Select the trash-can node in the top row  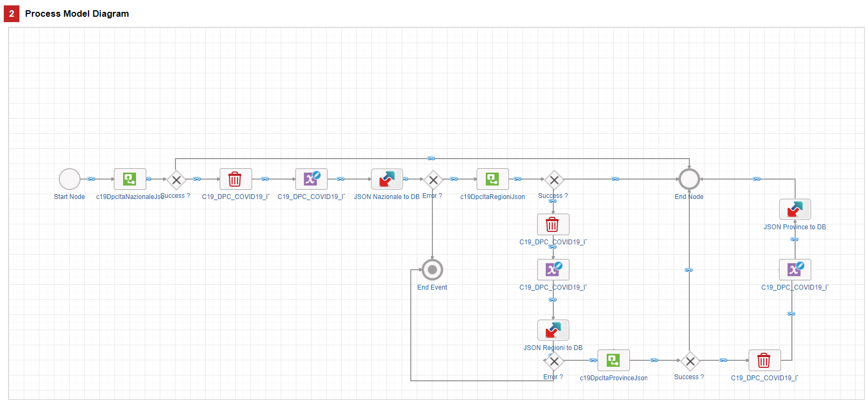point(235,179)
